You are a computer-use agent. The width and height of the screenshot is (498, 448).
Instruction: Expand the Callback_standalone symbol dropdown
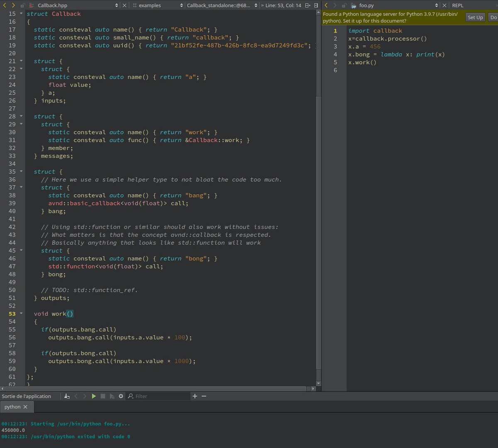pyautogui.click(x=256, y=5)
